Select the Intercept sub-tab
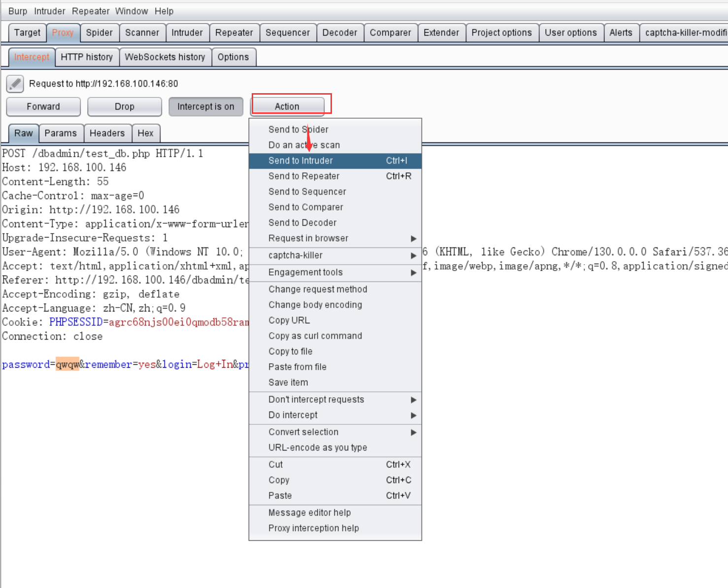The image size is (728, 588). [32, 57]
